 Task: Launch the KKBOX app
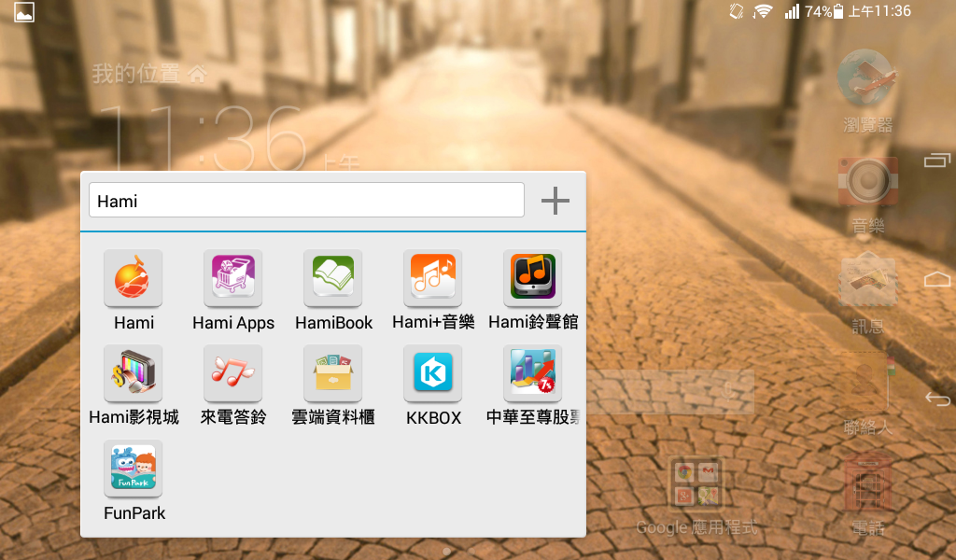pos(433,373)
